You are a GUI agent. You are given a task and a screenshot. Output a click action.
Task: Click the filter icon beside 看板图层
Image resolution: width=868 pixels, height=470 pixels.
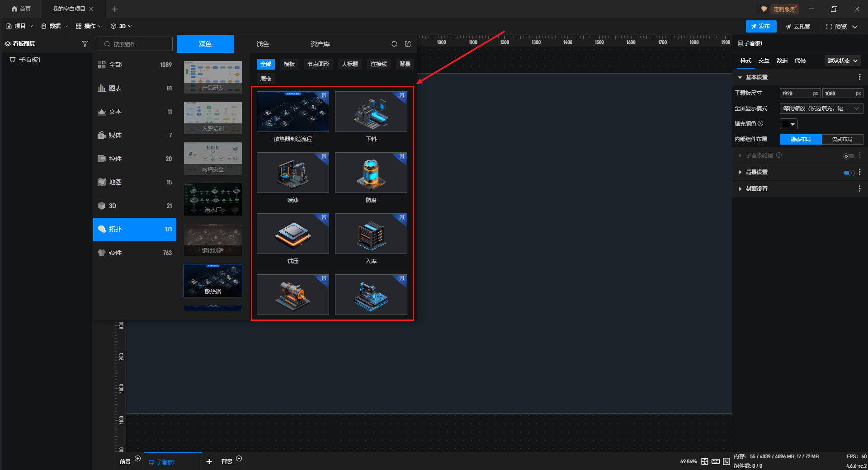coord(85,44)
